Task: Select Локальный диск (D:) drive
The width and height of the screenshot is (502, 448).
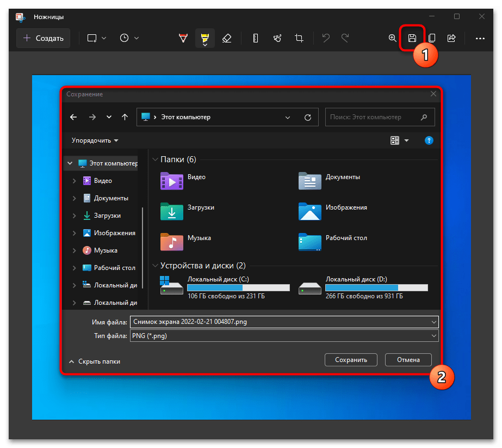Action: [363, 287]
